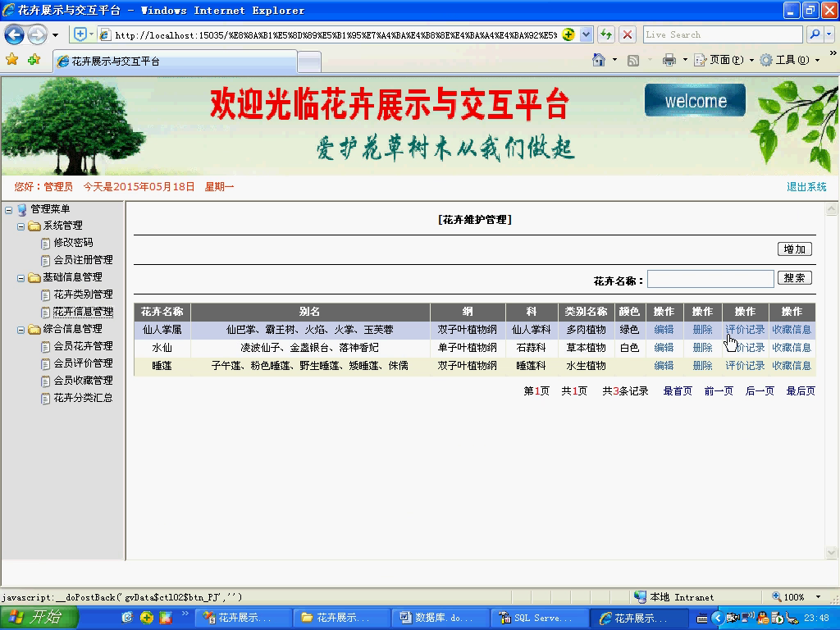The width and height of the screenshot is (840, 630).
Task: Click the RSS feeds icon
Action: [633, 60]
